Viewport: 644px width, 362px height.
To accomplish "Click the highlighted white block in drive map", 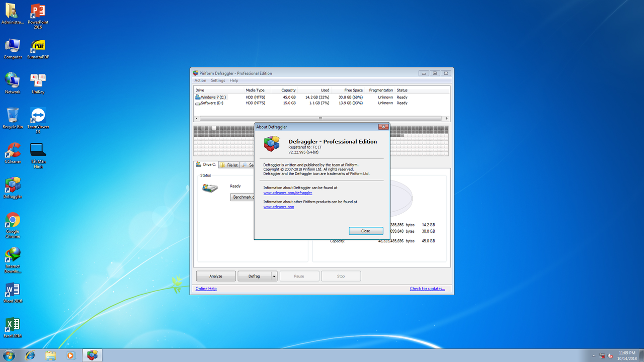I will click(x=214, y=129).
